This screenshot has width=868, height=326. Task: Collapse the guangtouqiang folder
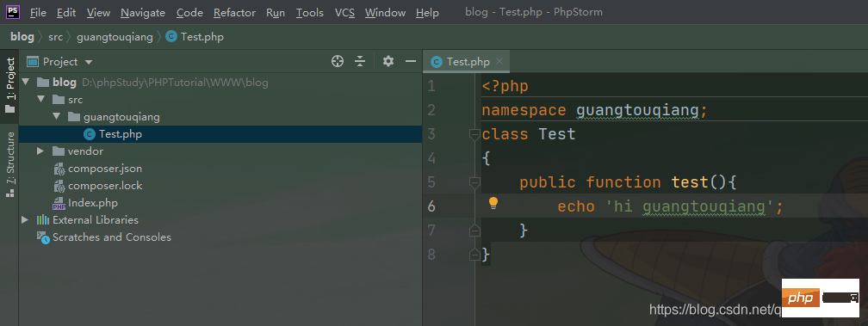(x=56, y=117)
